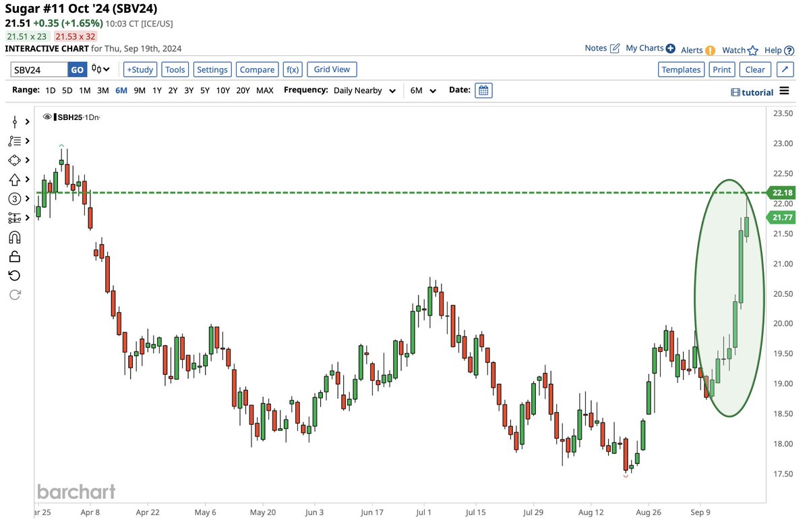Open the Fibonacci and lines annotation tool
Image resolution: width=809 pixels, height=532 pixels.
(14, 141)
